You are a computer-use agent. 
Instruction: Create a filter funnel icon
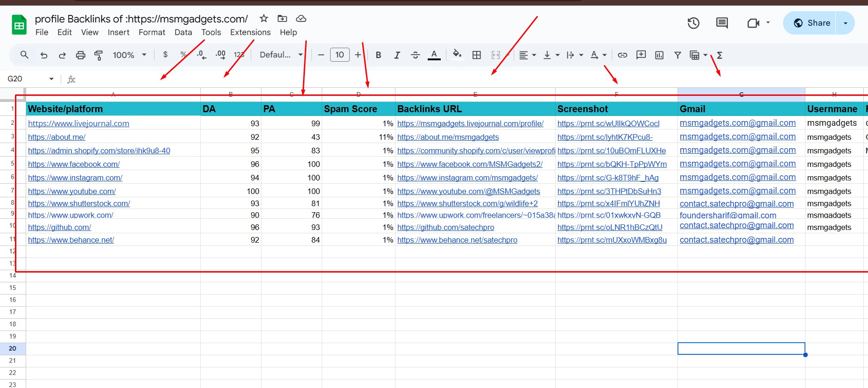coord(677,55)
